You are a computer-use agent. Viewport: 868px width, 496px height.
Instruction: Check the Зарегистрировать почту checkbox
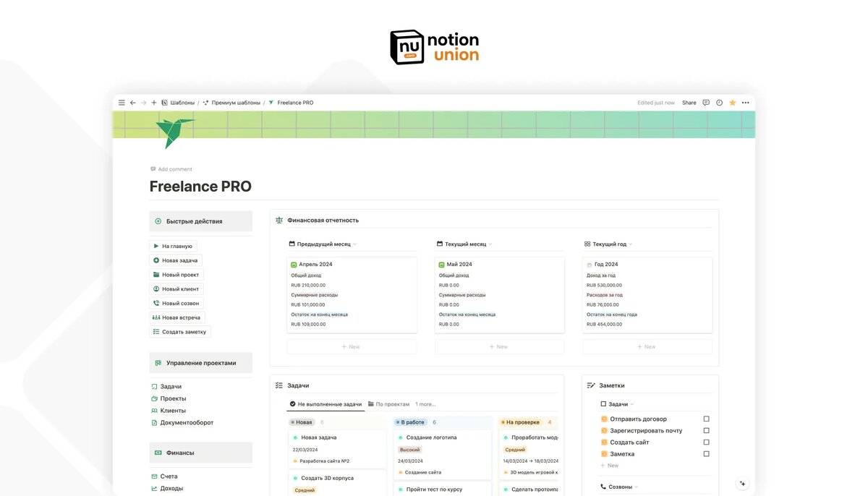pos(707,431)
